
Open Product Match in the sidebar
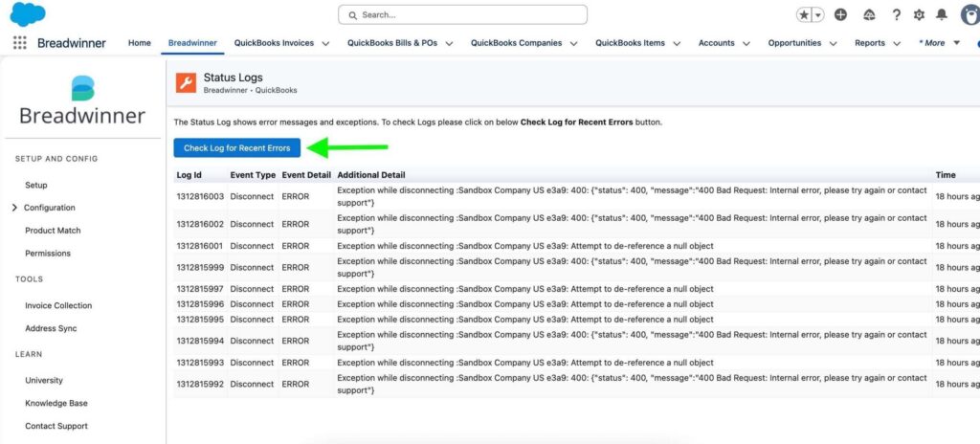coord(53,230)
